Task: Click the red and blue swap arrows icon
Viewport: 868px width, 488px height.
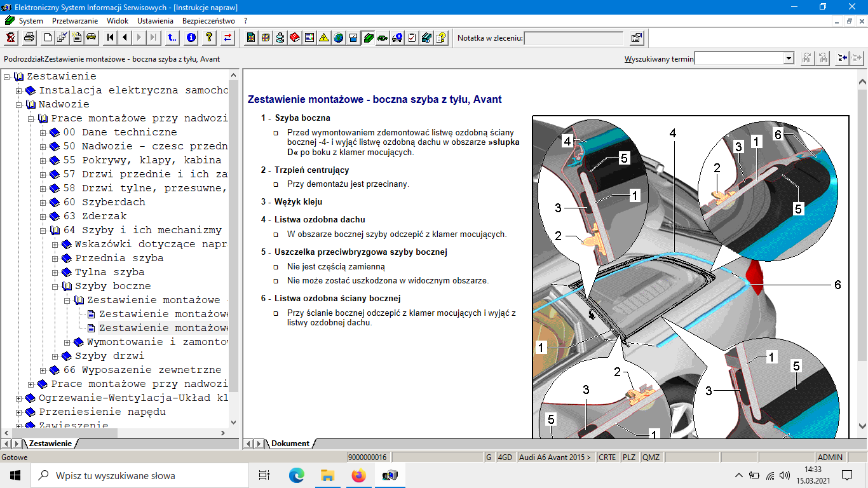Action: [x=227, y=37]
